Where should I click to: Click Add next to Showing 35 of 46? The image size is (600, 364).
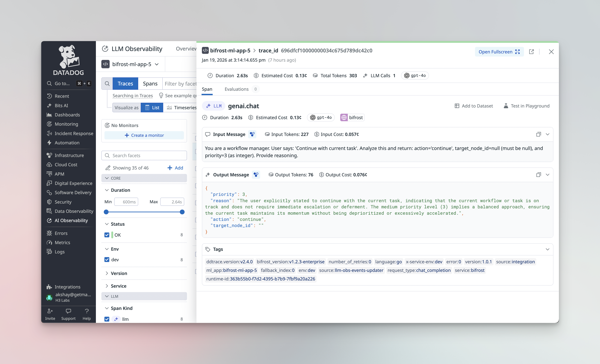coord(175,168)
